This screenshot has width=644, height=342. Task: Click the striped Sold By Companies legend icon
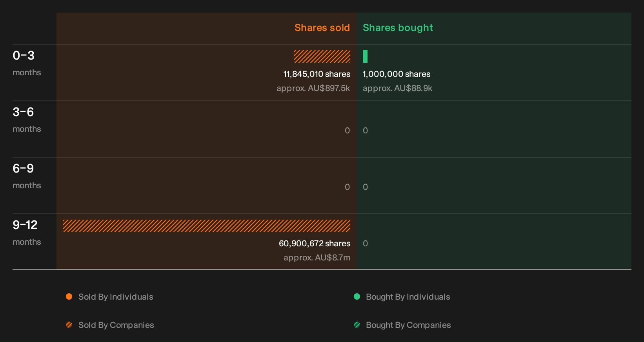point(69,325)
